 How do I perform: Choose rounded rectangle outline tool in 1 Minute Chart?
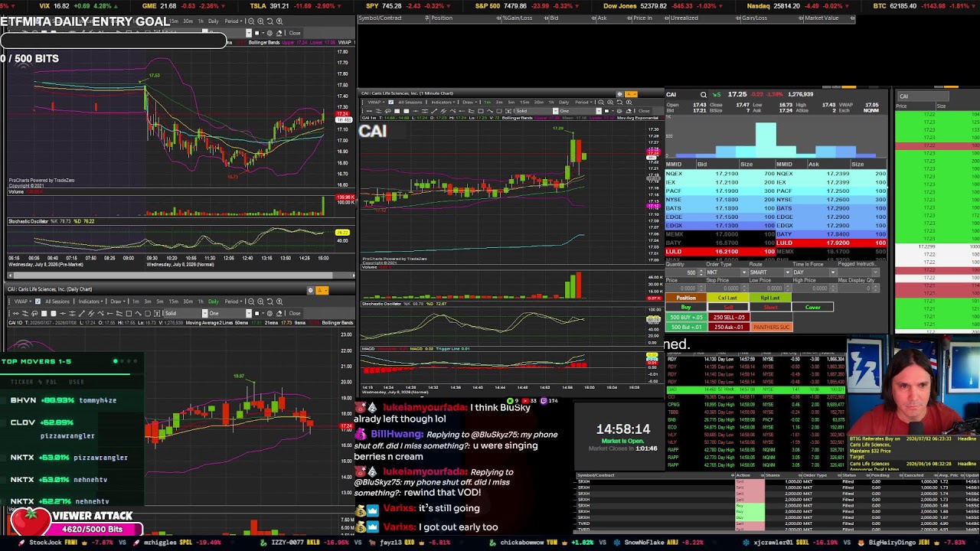(499, 111)
